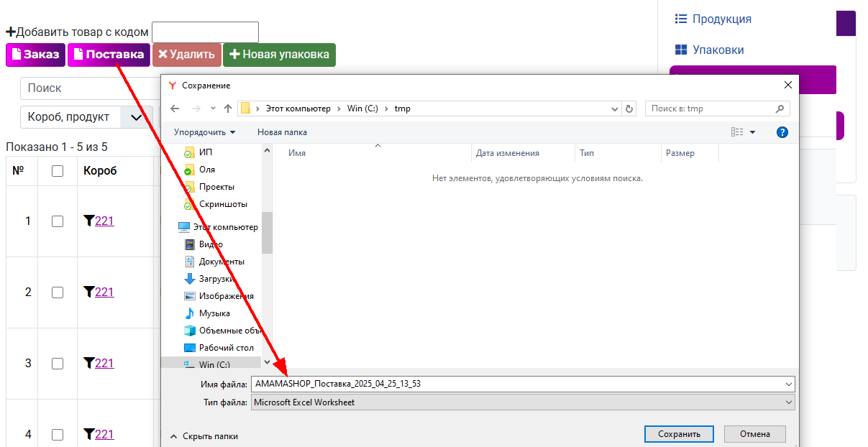Check the checkbox in row 2

click(x=58, y=292)
